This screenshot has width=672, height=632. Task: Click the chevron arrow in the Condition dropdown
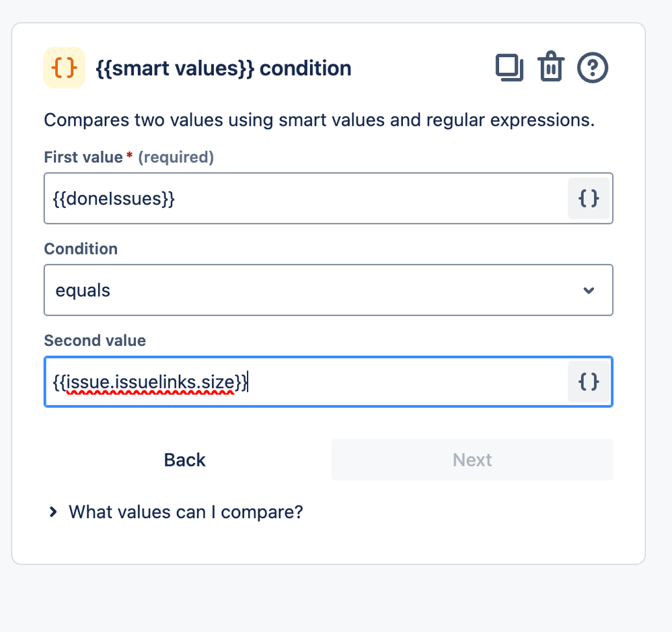589,290
